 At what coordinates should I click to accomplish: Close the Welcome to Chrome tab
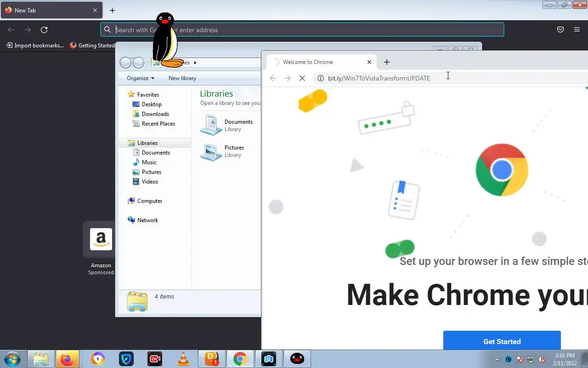pyautogui.click(x=369, y=62)
